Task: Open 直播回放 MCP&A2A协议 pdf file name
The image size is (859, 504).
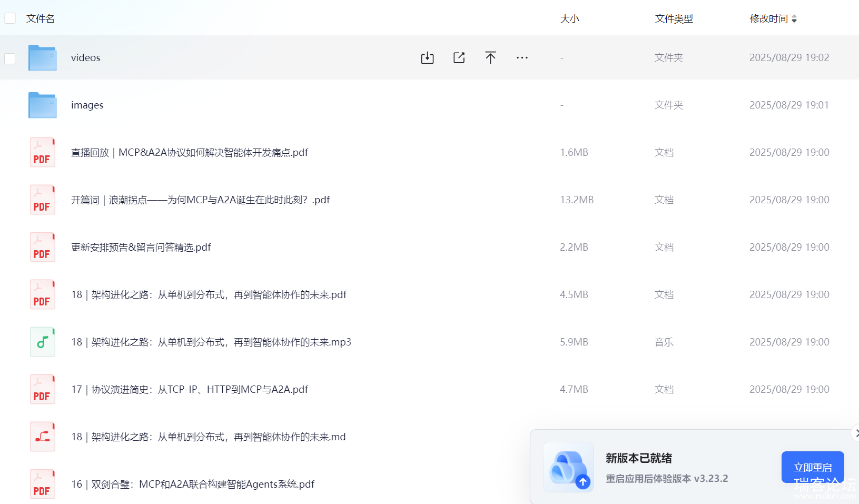Action: pos(190,153)
